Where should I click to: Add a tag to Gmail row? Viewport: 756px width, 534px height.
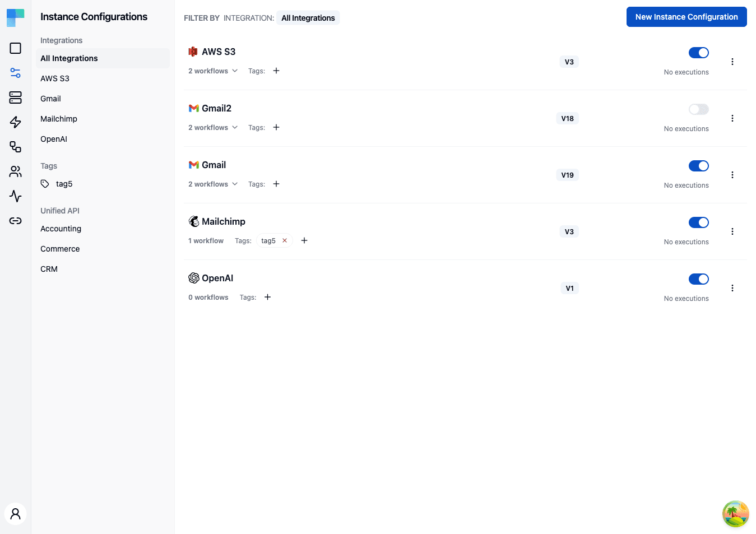(x=276, y=184)
